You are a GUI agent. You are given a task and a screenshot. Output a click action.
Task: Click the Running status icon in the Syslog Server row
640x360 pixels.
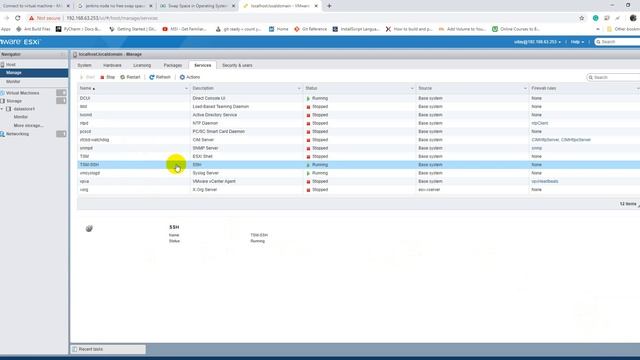(308, 173)
